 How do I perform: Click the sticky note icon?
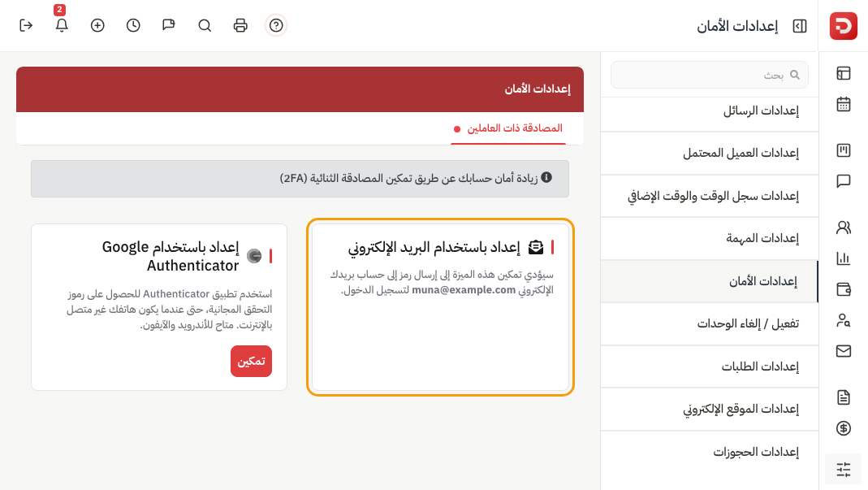(x=169, y=25)
